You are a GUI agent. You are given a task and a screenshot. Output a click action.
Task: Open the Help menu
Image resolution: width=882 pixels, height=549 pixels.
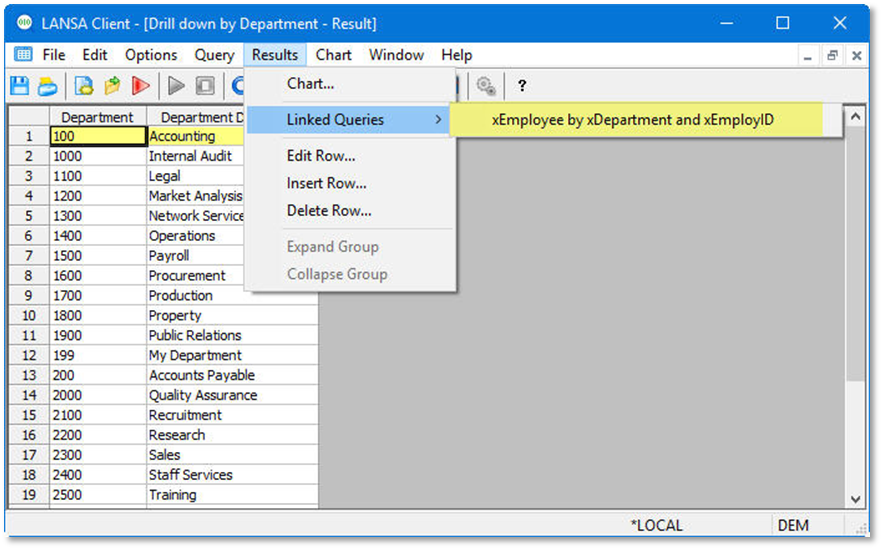[x=457, y=55]
